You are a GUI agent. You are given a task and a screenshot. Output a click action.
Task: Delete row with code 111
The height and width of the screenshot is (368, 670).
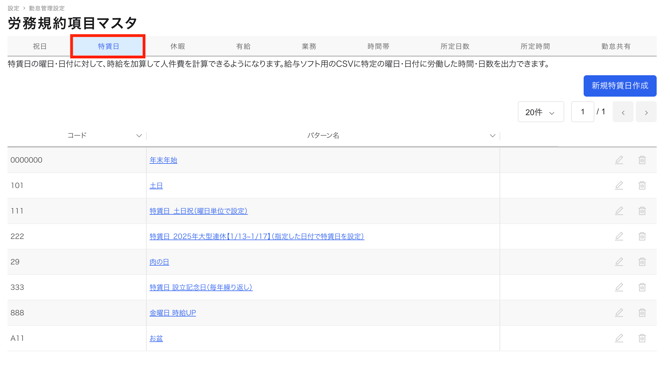[x=642, y=211]
